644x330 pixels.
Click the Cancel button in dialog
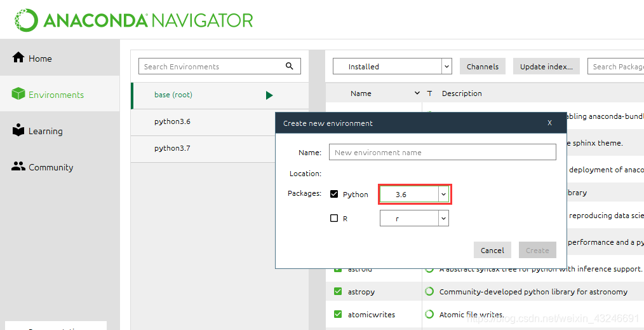pyautogui.click(x=492, y=250)
